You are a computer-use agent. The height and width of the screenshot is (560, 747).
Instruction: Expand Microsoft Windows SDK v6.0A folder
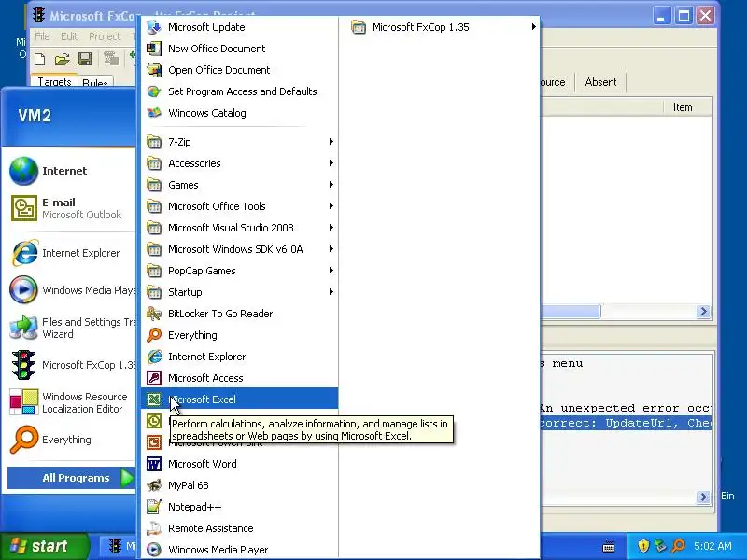(x=239, y=249)
